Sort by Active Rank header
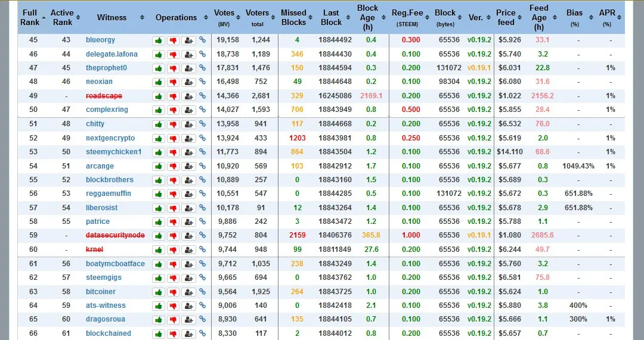 click(65, 18)
